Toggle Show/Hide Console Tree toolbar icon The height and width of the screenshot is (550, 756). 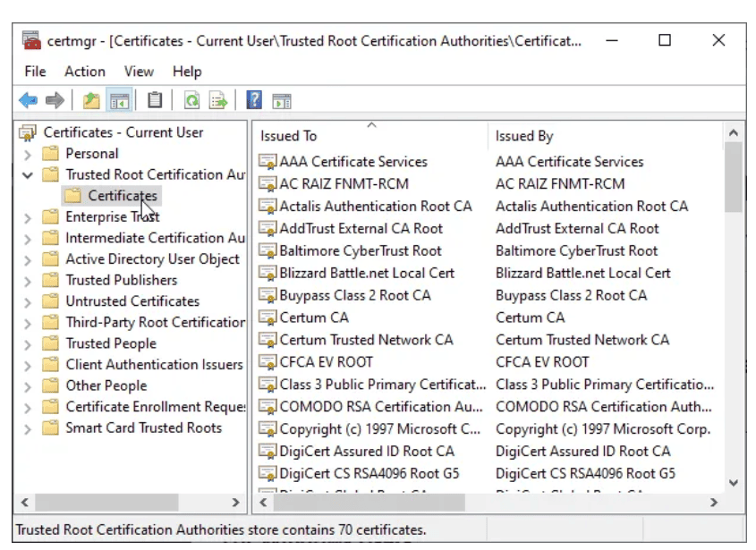[x=118, y=100]
